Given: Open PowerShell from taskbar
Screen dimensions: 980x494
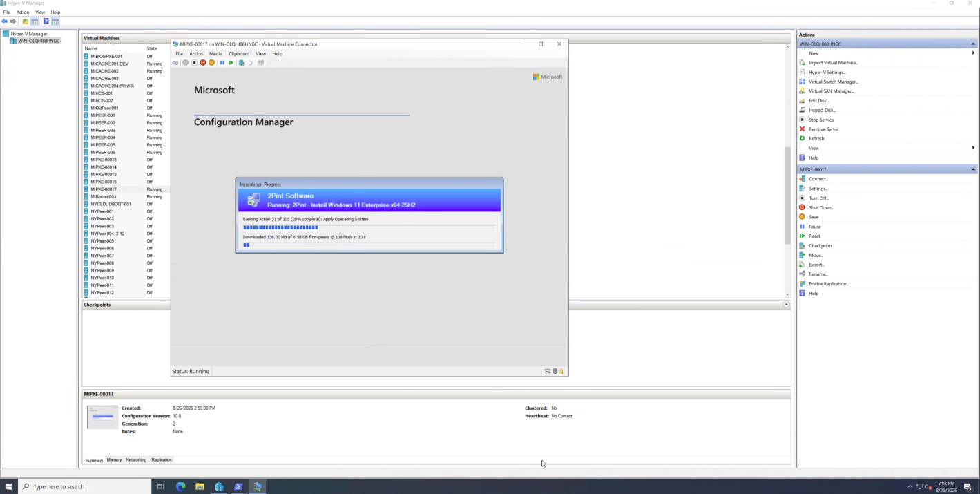Looking at the screenshot, I should pyautogui.click(x=238, y=486).
